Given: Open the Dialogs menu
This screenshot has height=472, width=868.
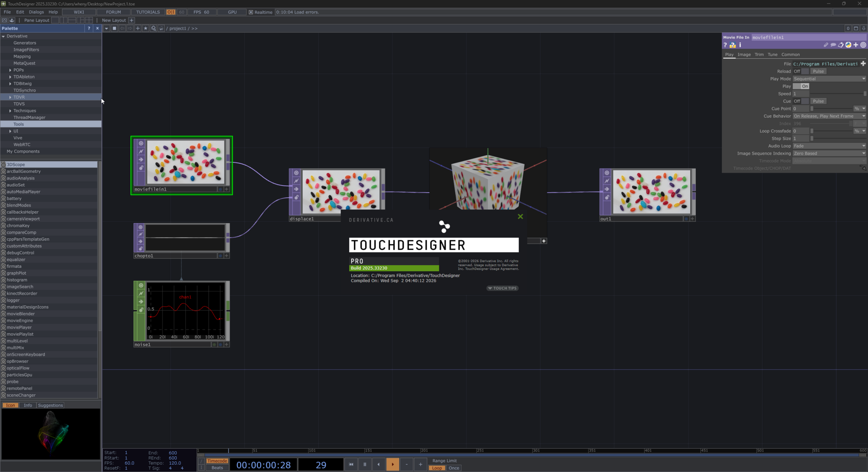Looking at the screenshot, I should [36, 12].
